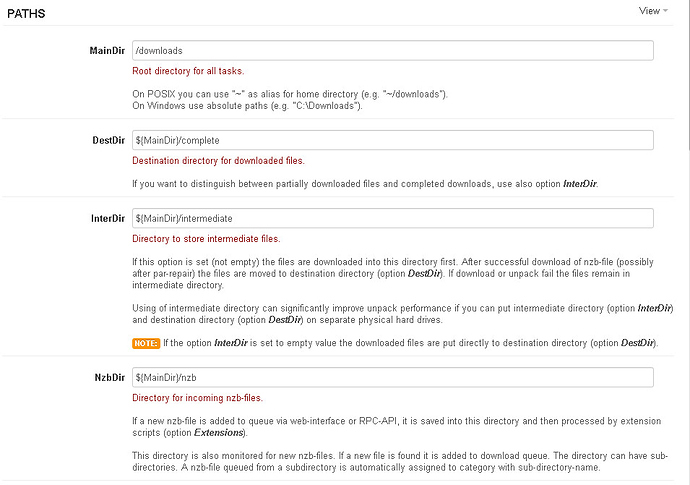The width and height of the screenshot is (690, 485).
Task: Click the bold InterDir option label
Action: coord(107,218)
